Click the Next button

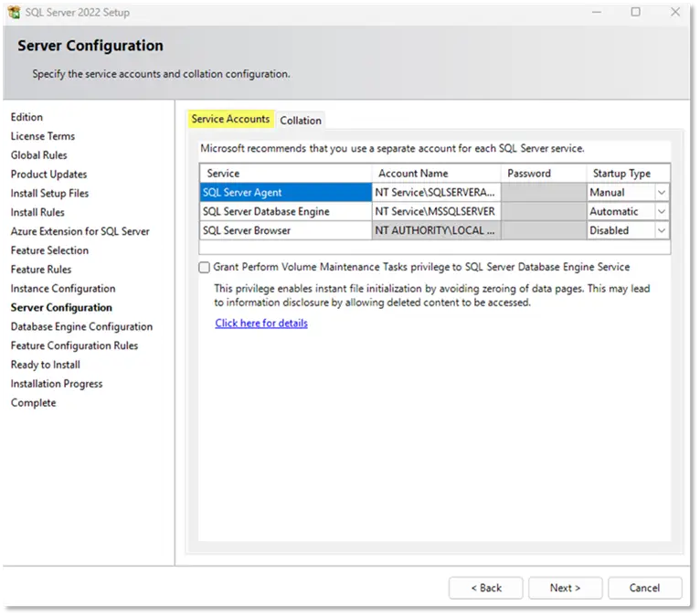pos(565,588)
